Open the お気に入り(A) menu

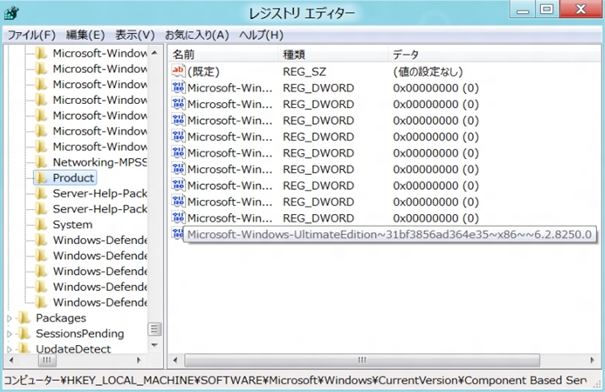197,35
